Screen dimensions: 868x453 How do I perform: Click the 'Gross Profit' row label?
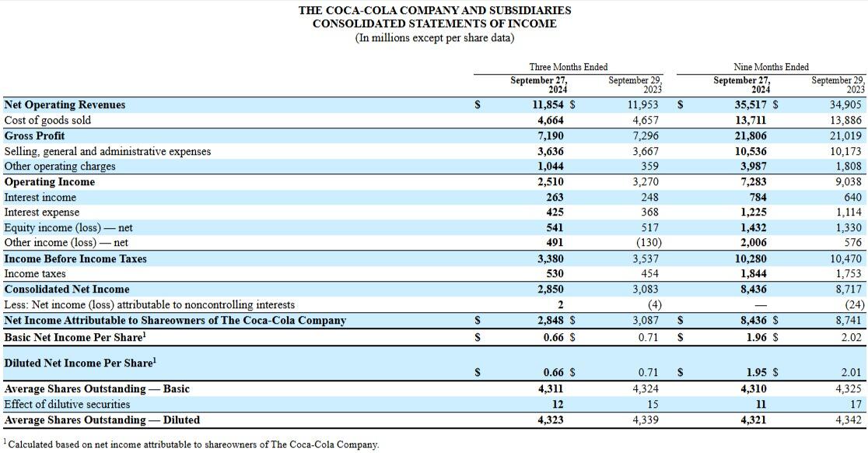[35, 135]
